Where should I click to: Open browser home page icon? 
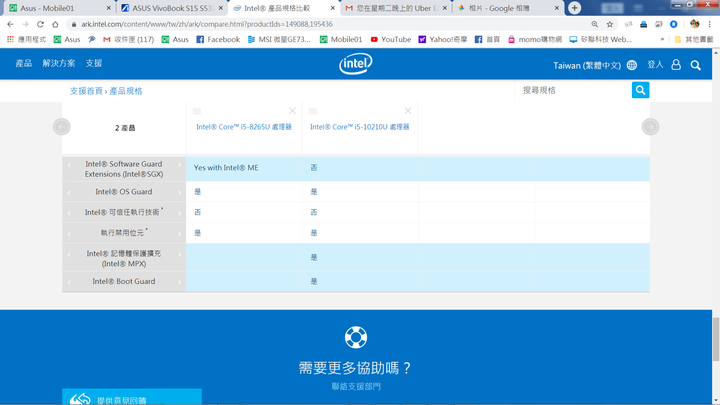(x=55, y=24)
